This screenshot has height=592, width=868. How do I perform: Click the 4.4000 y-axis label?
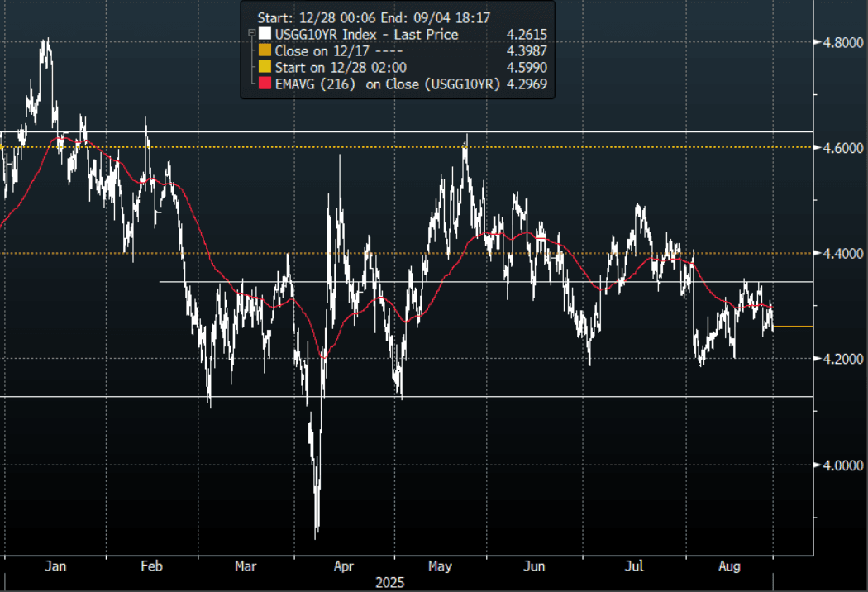click(x=842, y=254)
